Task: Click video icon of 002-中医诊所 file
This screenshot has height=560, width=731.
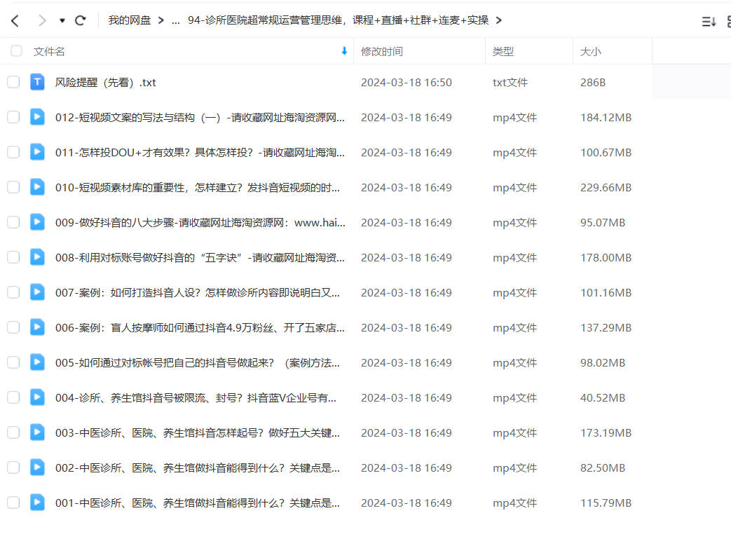Action: click(x=37, y=467)
